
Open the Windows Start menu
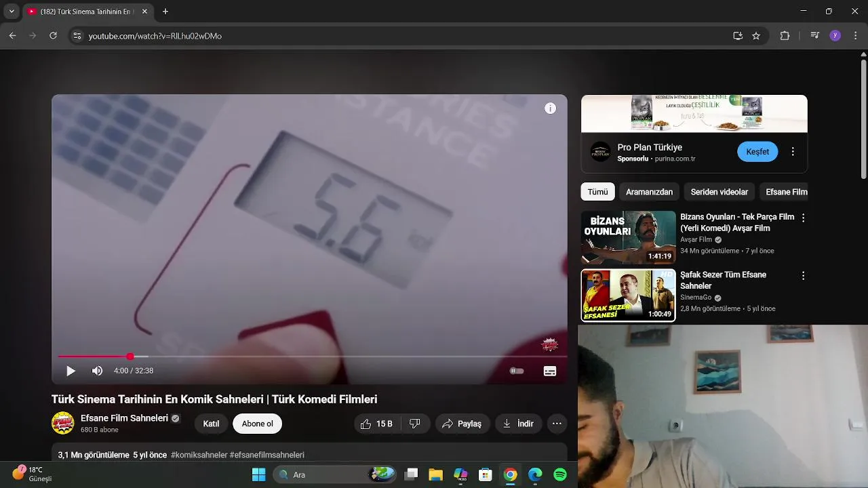click(x=258, y=474)
